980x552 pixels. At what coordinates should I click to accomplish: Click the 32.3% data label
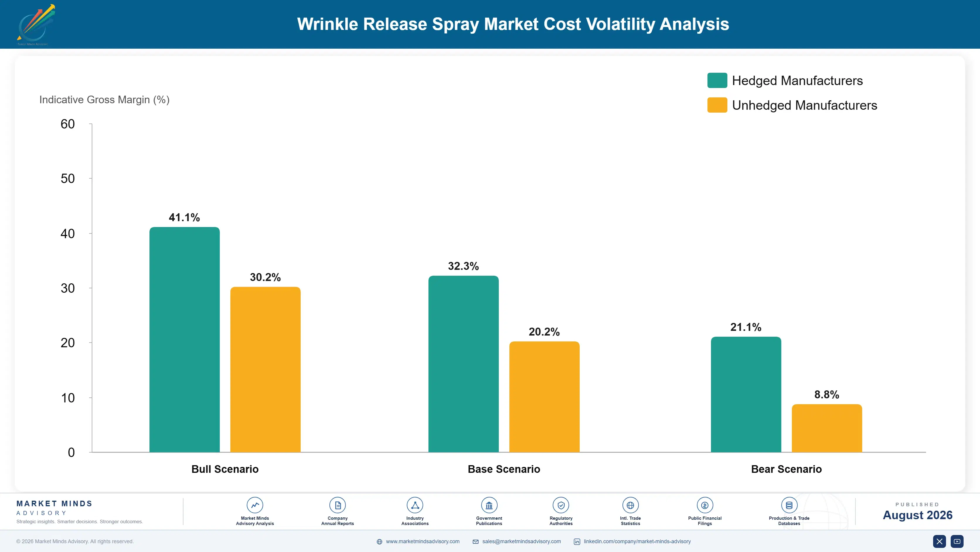tap(463, 266)
